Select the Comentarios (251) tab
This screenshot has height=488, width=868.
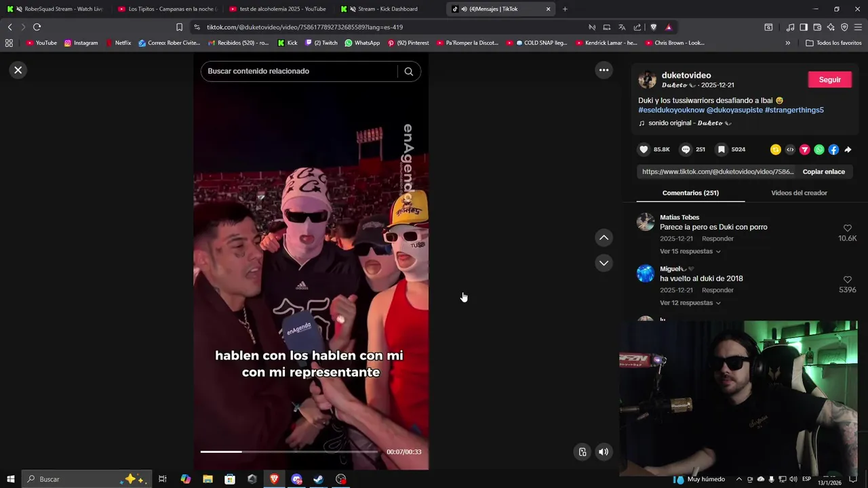[x=690, y=193]
